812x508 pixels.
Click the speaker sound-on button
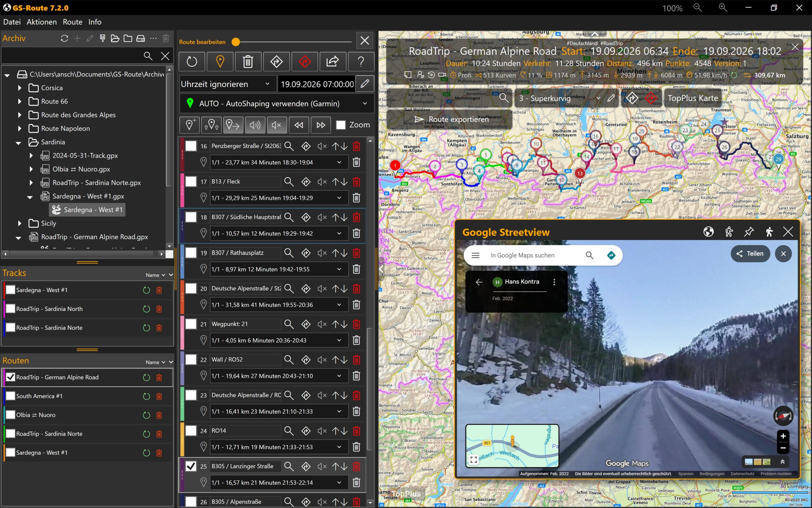[x=255, y=125]
